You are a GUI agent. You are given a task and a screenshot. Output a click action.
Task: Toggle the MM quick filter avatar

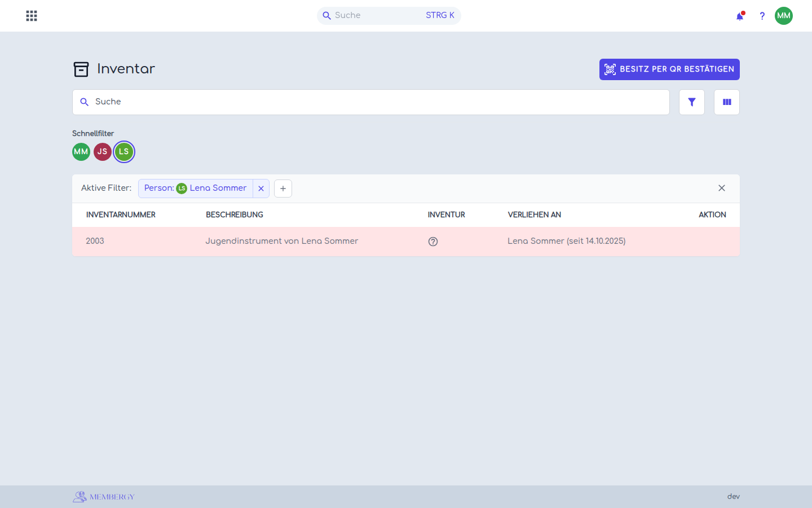click(81, 152)
